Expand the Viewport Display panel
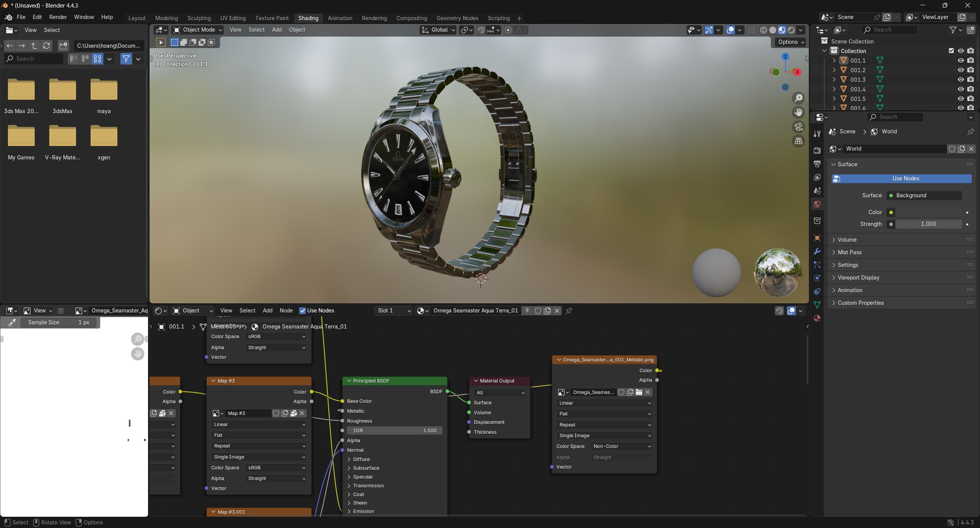The width and height of the screenshot is (980, 528). (901, 278)
